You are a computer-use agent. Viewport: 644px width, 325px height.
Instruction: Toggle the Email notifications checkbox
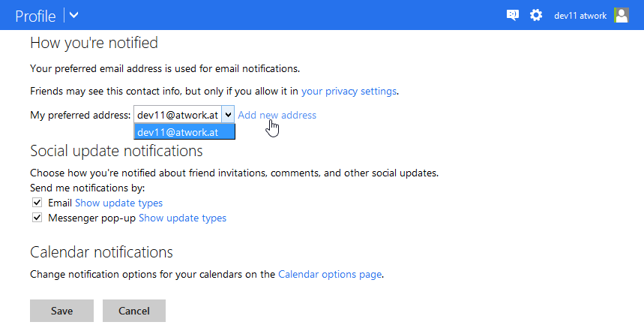[x=37, y=203]
